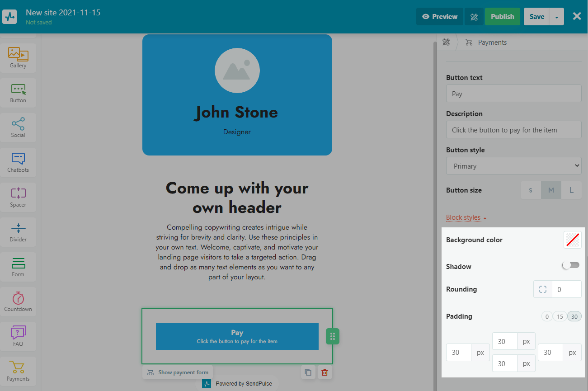Click the Publish button
Screen dimensions: 588x391
click(502, 17)
